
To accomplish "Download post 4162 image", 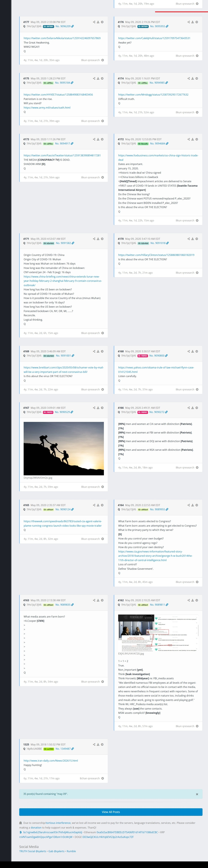I will point(193,600).
